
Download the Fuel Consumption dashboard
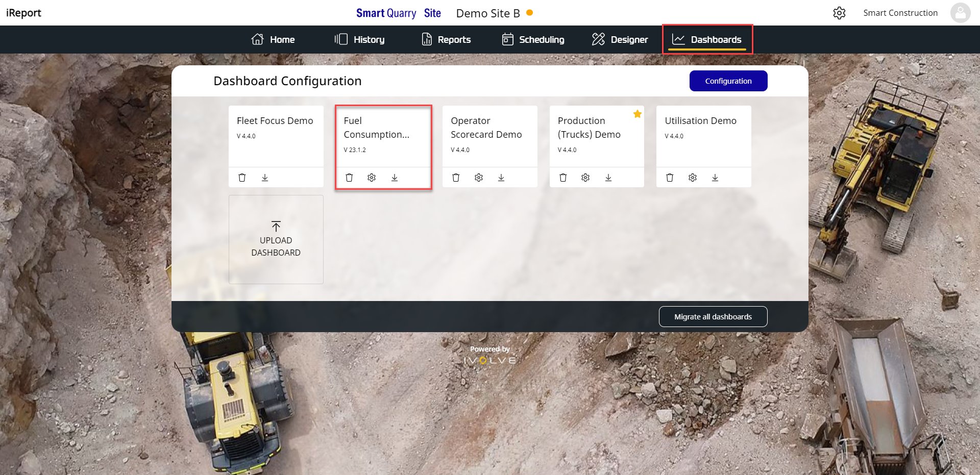pos(395,178)
